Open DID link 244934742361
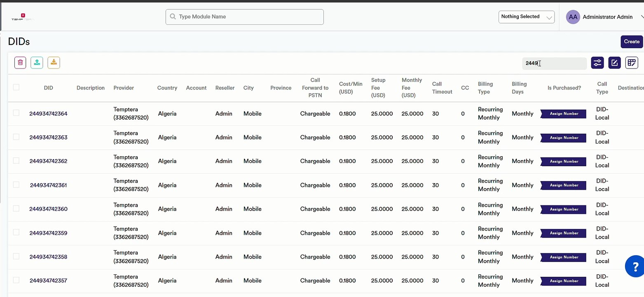The height and width of the screenshot is (297, 644). click(x=48, y=185)
